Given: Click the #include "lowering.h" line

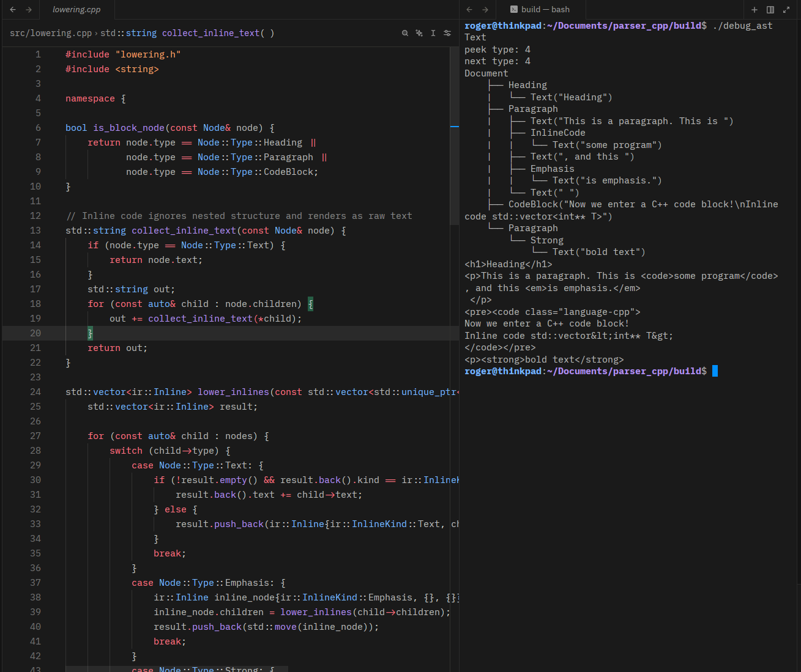Looking at the screenshot, I should [x=123, y=54].
